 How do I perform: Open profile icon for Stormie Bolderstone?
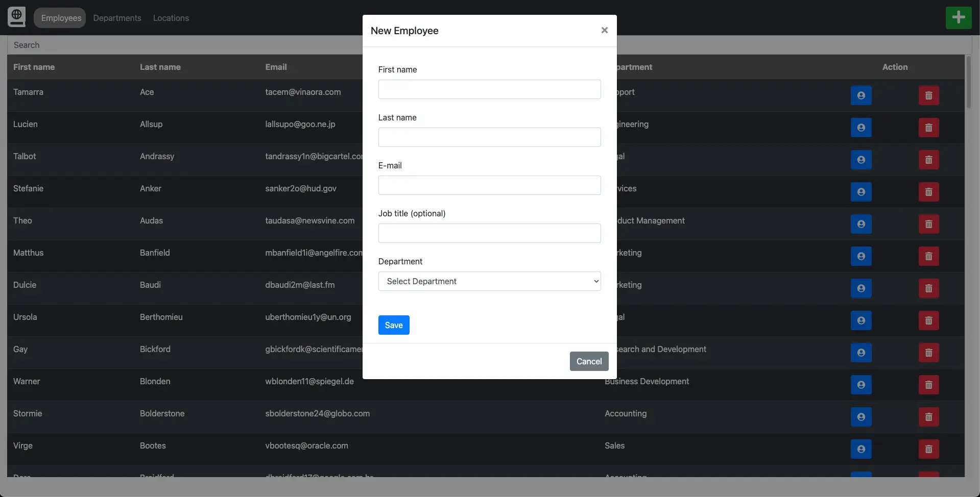coord(861,417)
